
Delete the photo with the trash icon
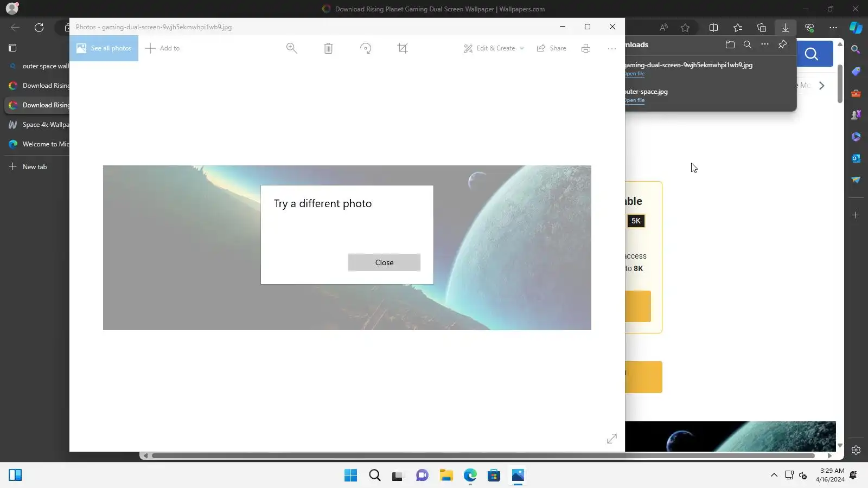point(328,48)
